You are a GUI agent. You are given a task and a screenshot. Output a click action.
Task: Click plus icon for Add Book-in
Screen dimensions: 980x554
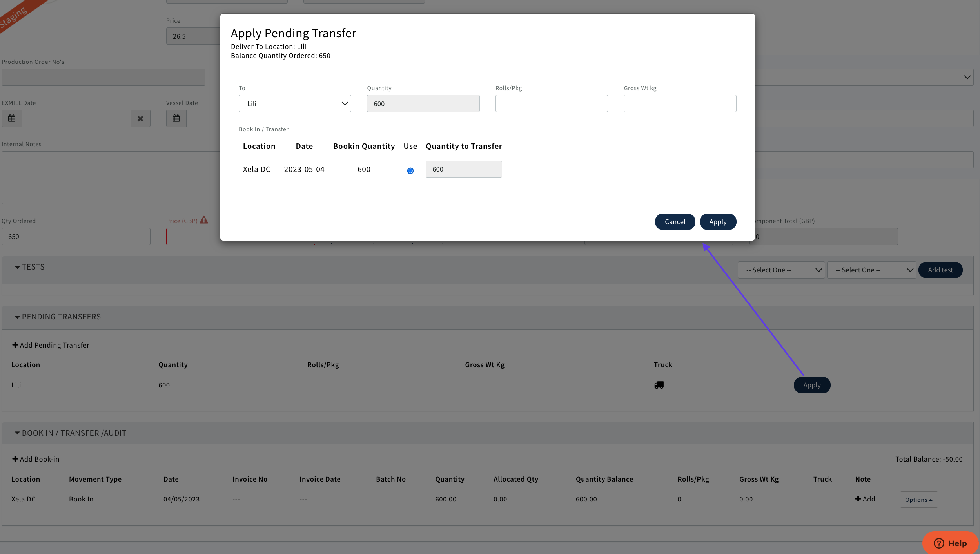click(15, 459)
